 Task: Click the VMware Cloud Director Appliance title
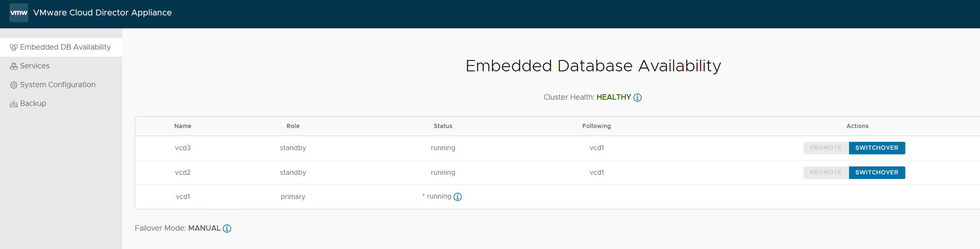(x=102, y=12)
